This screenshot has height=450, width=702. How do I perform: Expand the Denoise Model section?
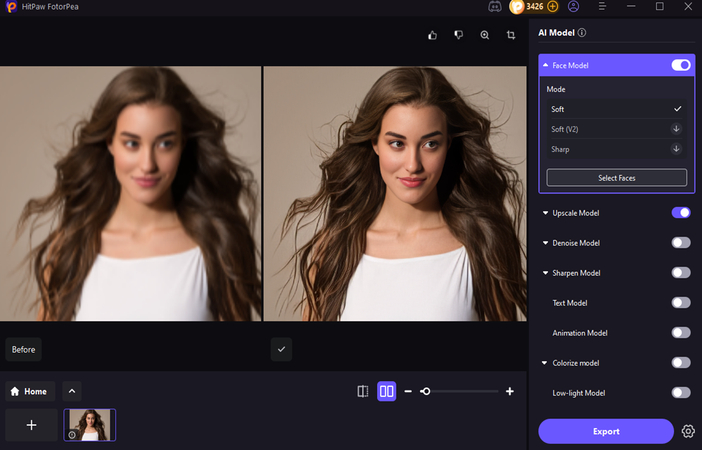pos(545,243)
